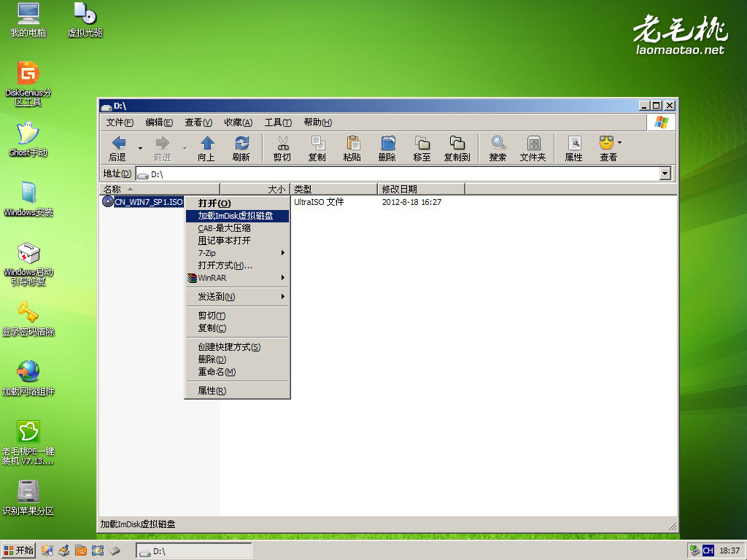
Task: Choose 剪切(T) in context menu
Action: [237, 316]
